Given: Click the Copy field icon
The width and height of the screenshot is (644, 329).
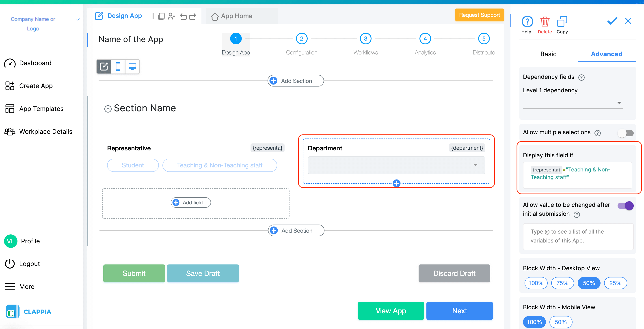Looking at the screenshot, I should (x=562, y=22).
